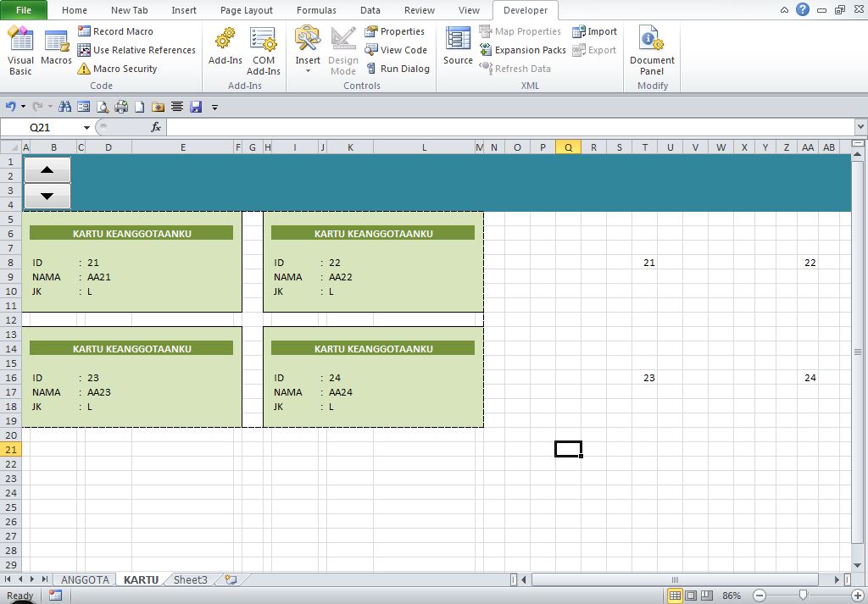This screenshot has width=868, height=604.
Task: Toggle Use Relative References recording
Action: click(x=136, y=49)
